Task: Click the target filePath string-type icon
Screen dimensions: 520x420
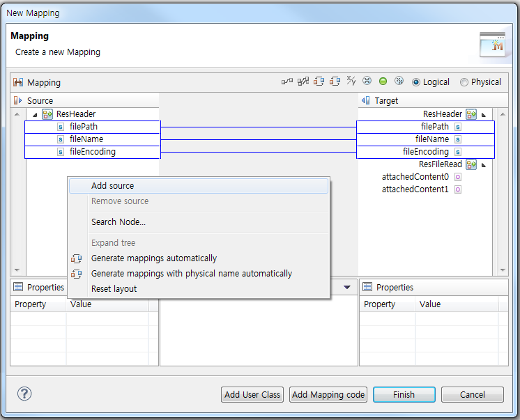Action: coord(458,127)
